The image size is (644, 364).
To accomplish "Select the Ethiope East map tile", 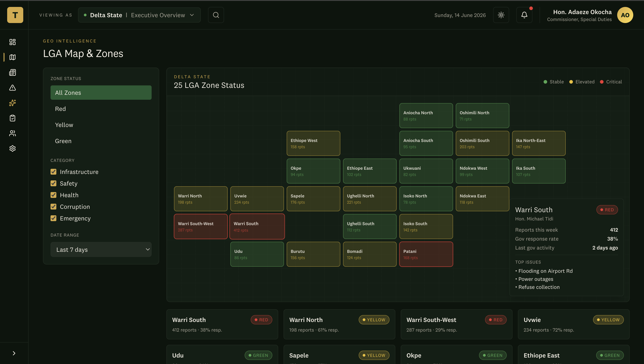I will tap(370, 171).
